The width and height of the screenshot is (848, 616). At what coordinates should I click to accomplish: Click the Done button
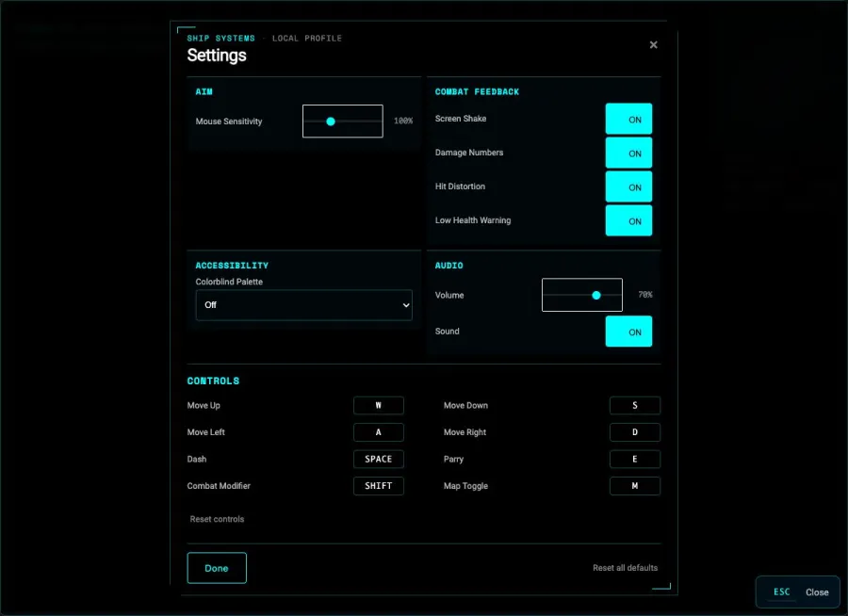217,568
